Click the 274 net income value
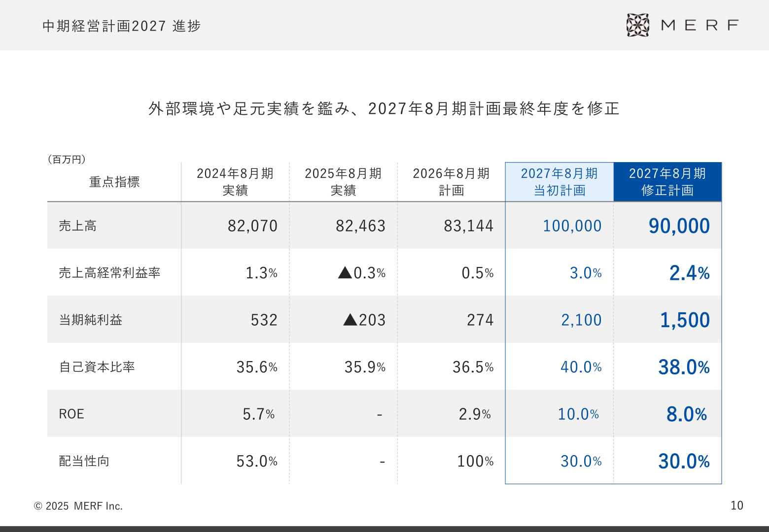The height and width of the screenshot is (532, 769). pyautogui.click(x=480, y=320)
